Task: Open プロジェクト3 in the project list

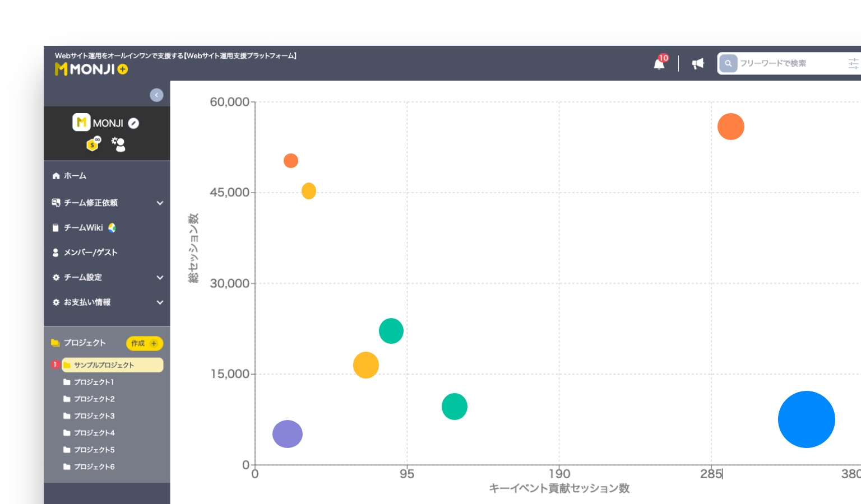Action: click(94, 416)
